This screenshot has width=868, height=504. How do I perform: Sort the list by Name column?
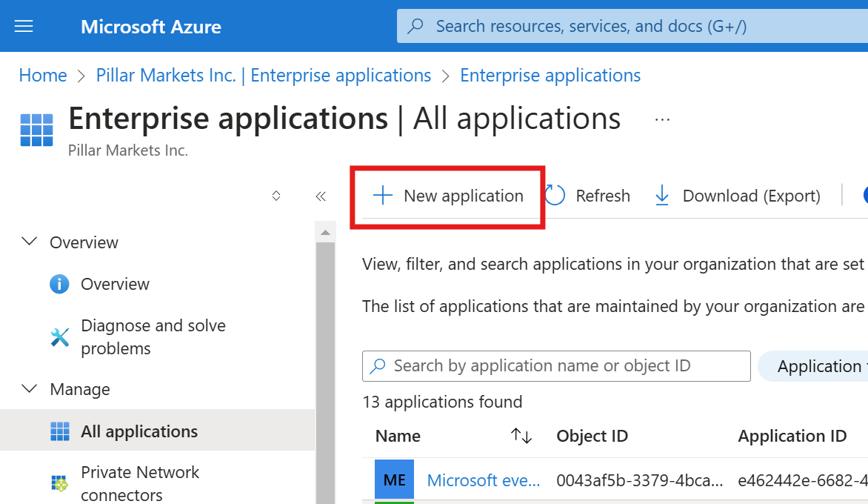521,436
